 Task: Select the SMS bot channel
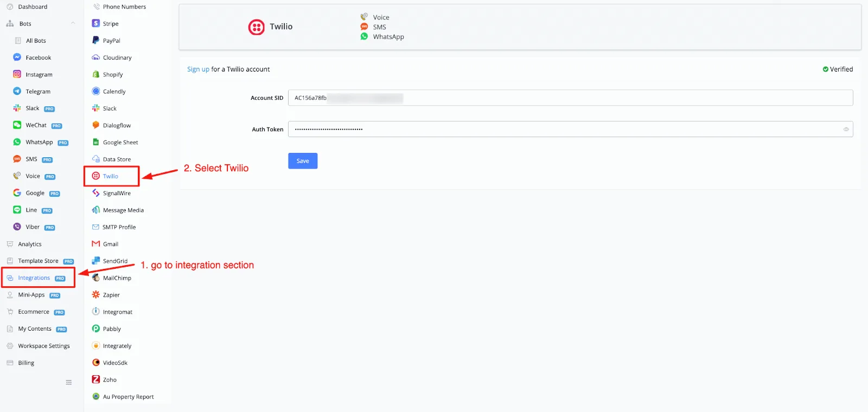tap(33, 159)
